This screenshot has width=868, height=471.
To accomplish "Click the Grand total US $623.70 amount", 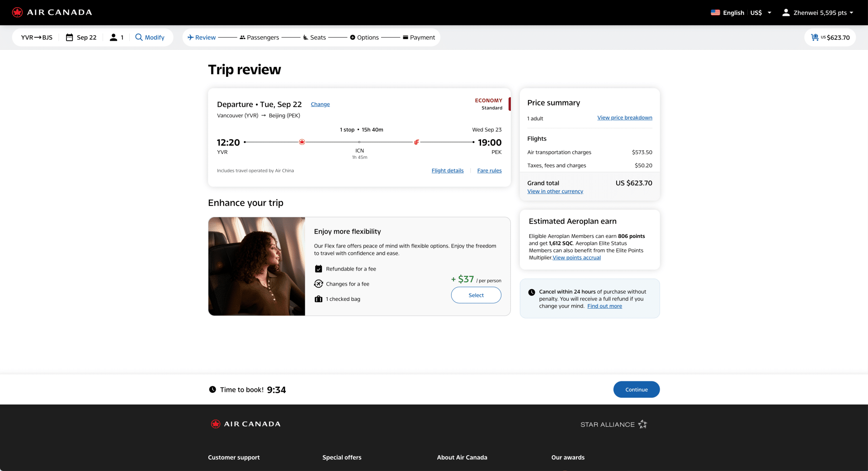I will [634, 183].
